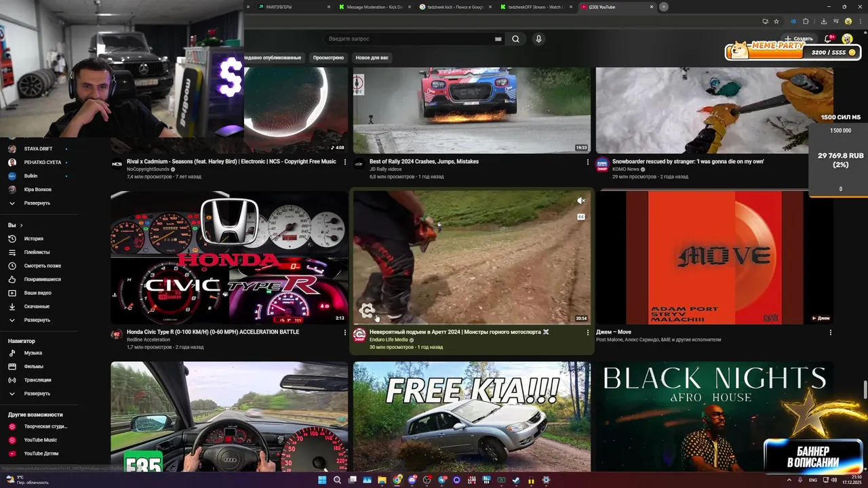Bookmark page with star icon
Viewport: 868px width, 488px height.
click(x=776, y=21)
